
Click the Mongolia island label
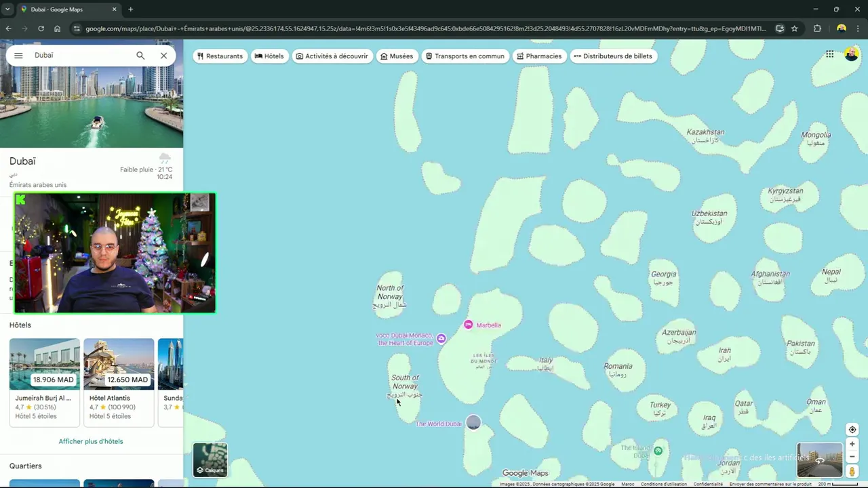pyautogui.click(x=816, y=138)
